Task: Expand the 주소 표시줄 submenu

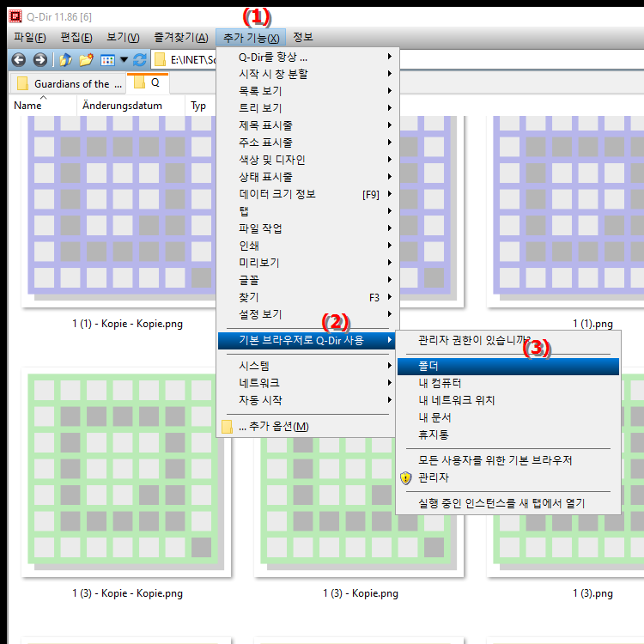Action: pos(307,143)
